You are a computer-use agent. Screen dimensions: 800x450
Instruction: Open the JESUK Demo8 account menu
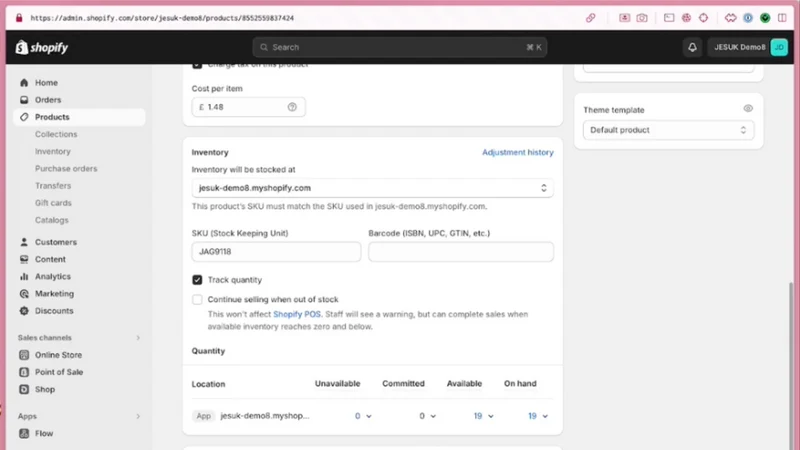coord(749,47)
